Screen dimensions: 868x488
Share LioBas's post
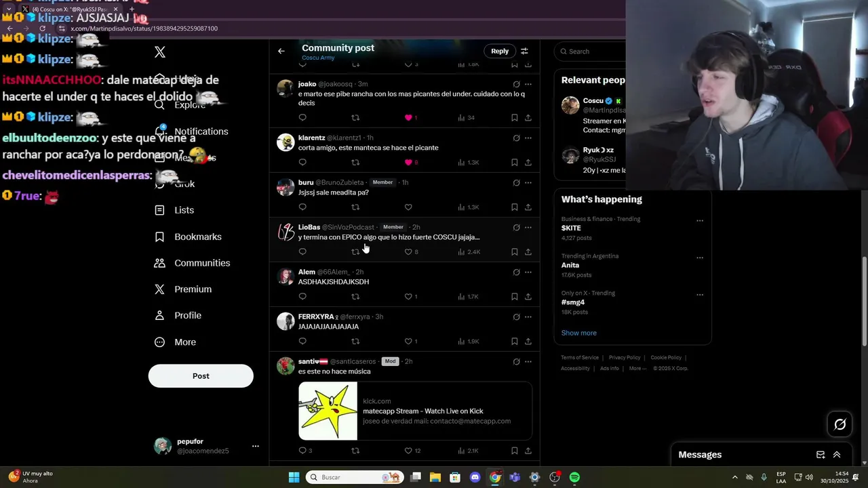coord(528,252)
